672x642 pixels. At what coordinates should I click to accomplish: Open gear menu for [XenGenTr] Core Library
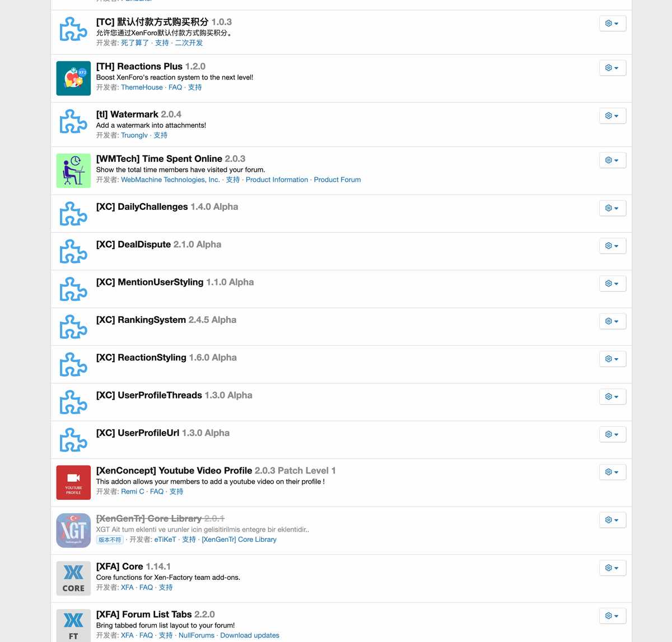coord(612,520)
